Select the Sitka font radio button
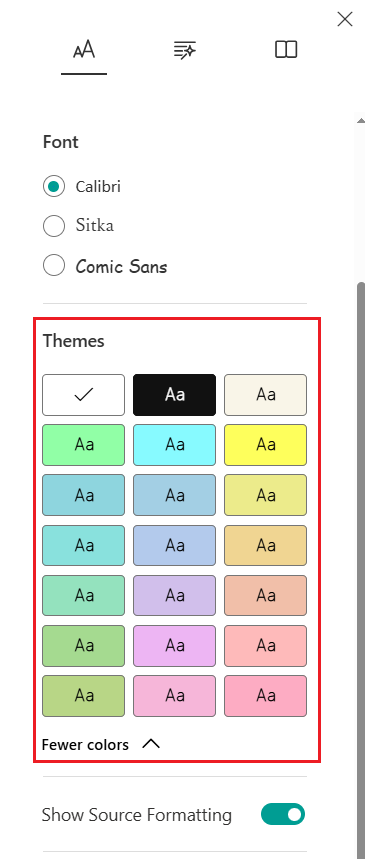The image size is (366, 859). click(54, 225)
